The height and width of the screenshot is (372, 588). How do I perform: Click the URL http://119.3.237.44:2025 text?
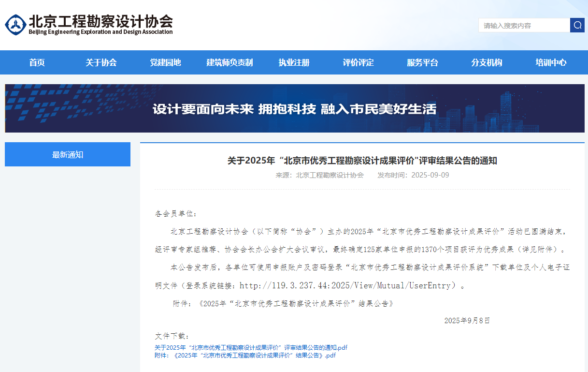[345, 285]
